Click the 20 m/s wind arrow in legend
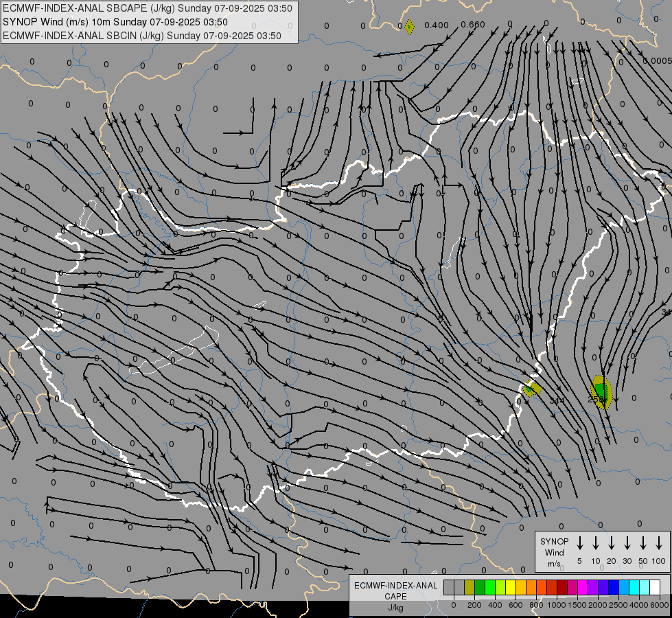This screenshot has width=672, height=618. [x=612, y=543]
